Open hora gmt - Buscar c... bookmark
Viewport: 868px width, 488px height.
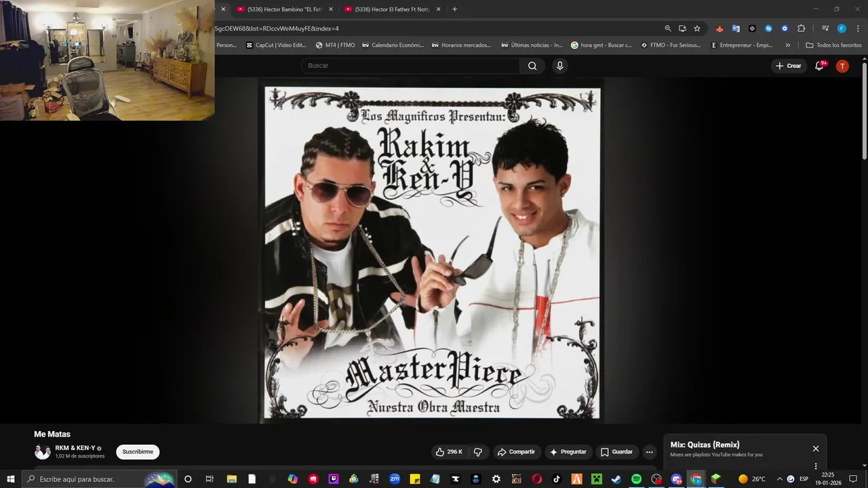pos(601,45)
